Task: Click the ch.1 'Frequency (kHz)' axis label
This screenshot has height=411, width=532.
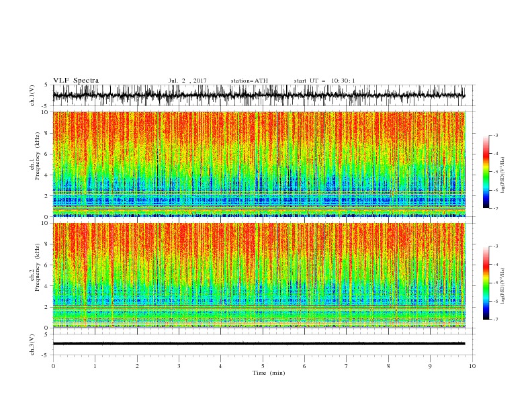Action: (x=38, y=156)
